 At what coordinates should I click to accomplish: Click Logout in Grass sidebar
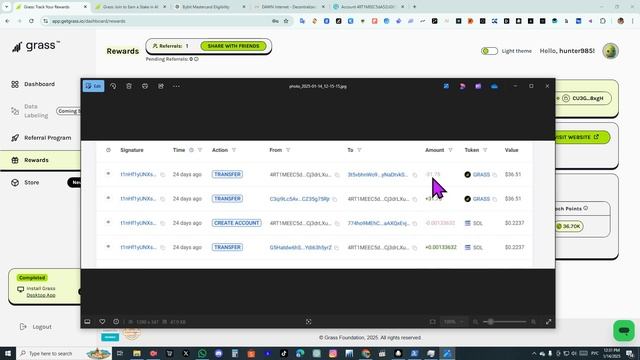click(x=36, y=327)
